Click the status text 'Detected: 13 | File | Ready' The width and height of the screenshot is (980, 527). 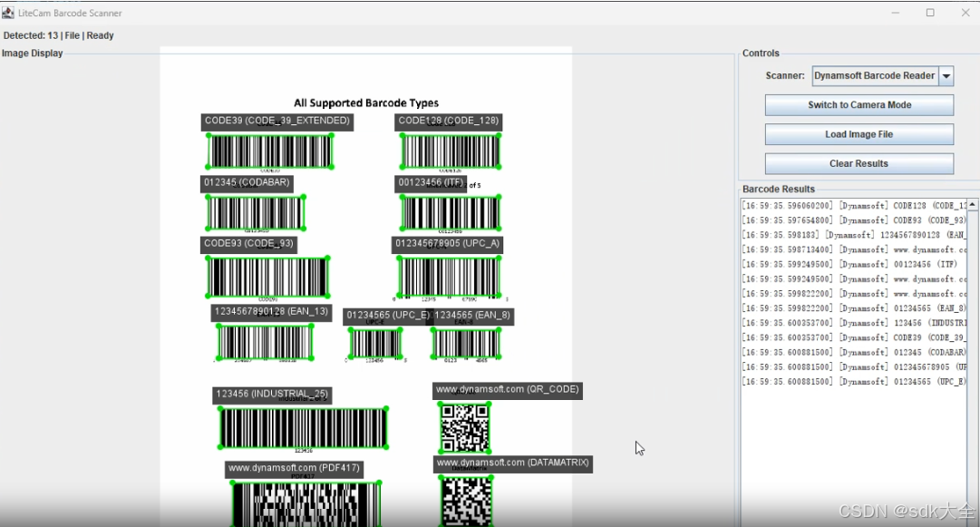pos(59,35)
